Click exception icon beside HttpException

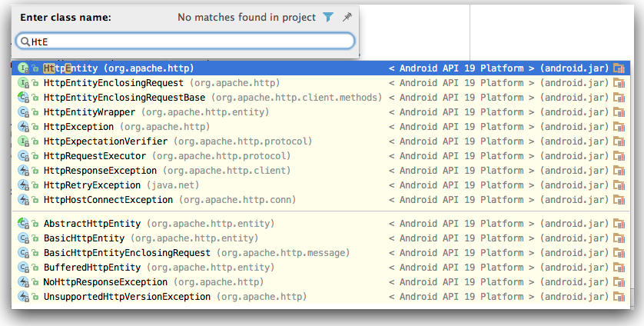point(23,127)
